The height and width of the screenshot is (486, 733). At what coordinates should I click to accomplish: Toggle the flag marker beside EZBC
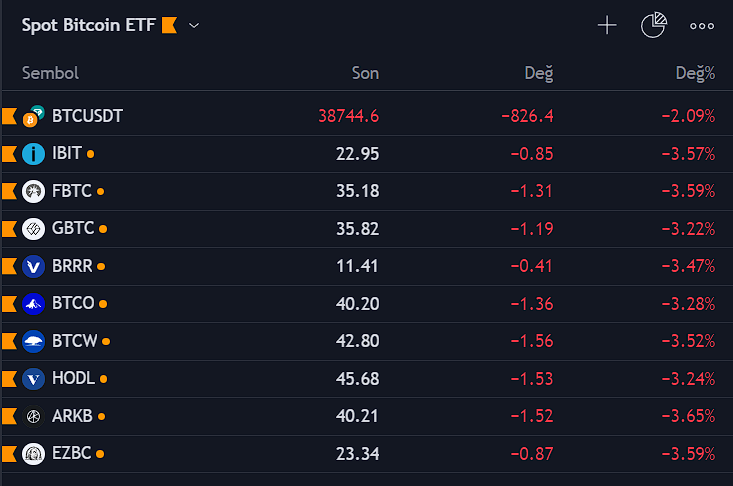click(9, 454)
